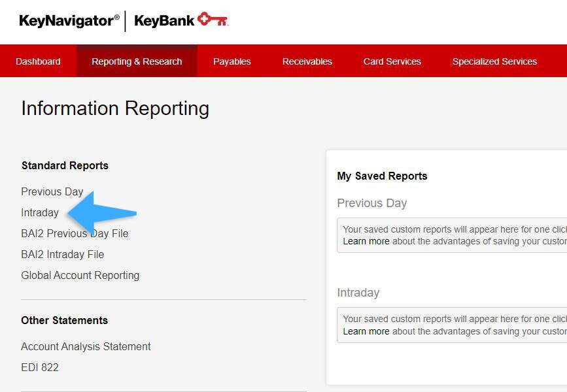Open the Account Analysis Statement
Viewport: 567px width, 392px height.
coord(86,346)
